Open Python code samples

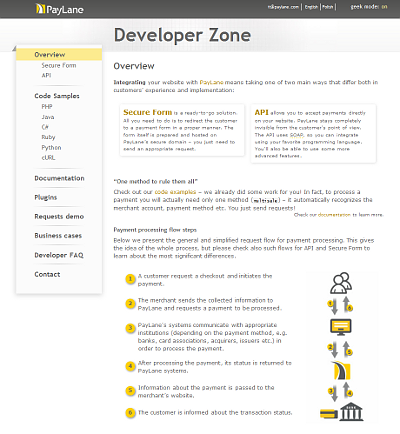(x=51, y=148)
